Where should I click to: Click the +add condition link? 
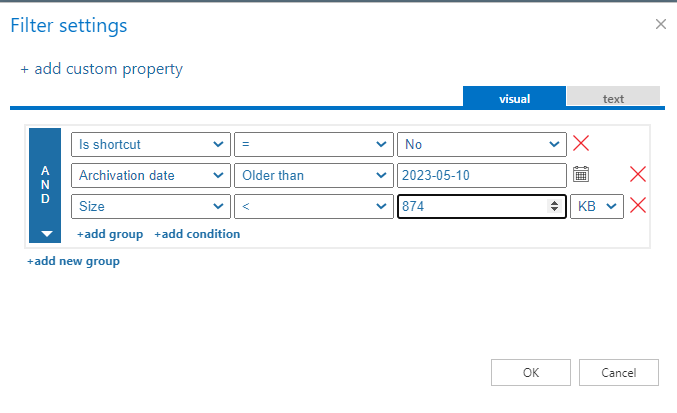(197, 234)
